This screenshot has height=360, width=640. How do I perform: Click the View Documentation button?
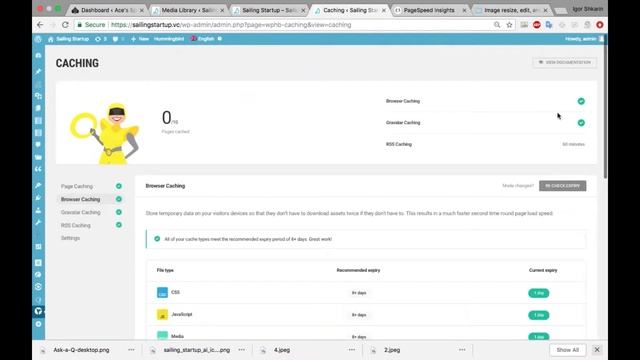pyautogui.click(x=564, y=62)
